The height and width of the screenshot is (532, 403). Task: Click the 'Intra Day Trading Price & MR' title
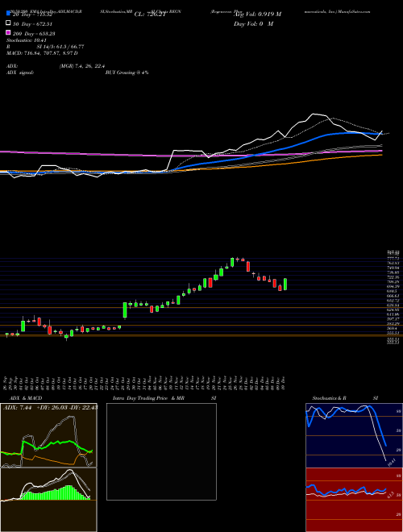[148, 398]
